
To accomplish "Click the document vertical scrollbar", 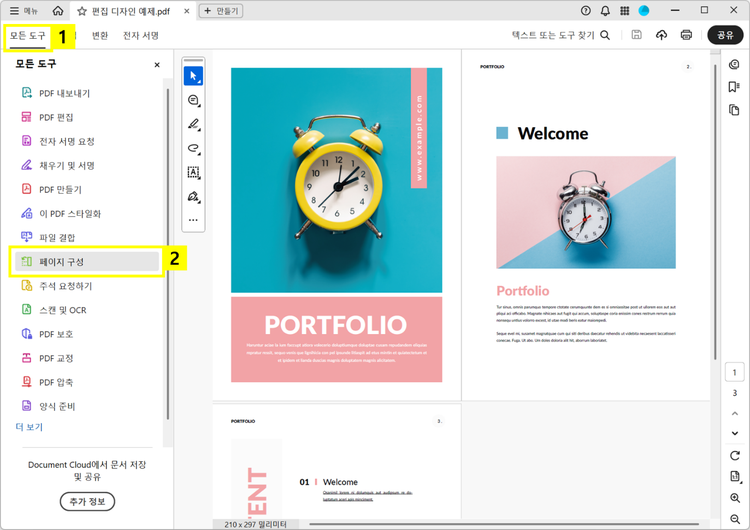I will [x=715, y=212].
